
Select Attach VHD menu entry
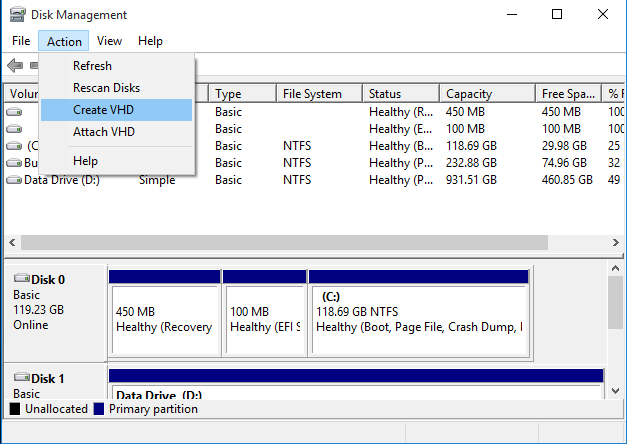click(x=116, y=132)
